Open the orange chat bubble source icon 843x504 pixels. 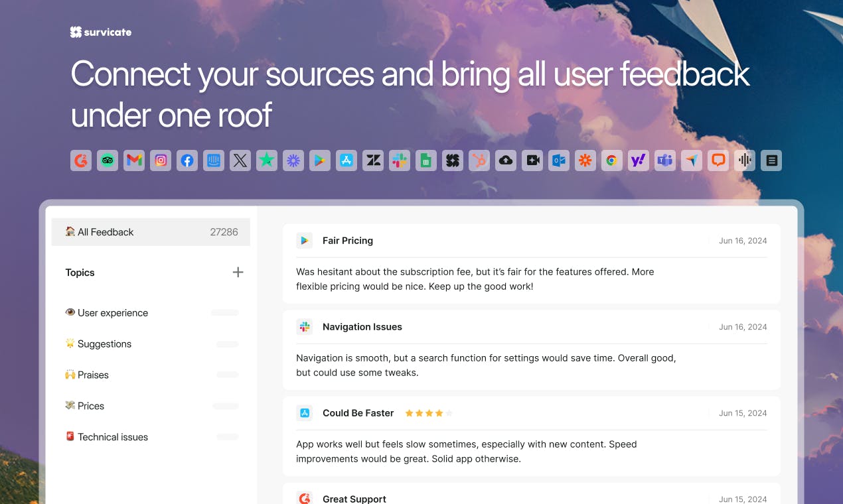pos(718,160)
